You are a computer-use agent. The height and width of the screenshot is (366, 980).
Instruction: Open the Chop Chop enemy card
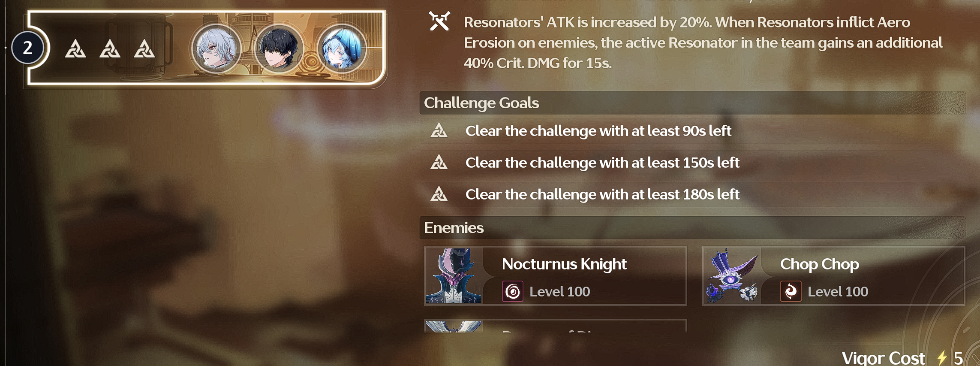(834, 276)
